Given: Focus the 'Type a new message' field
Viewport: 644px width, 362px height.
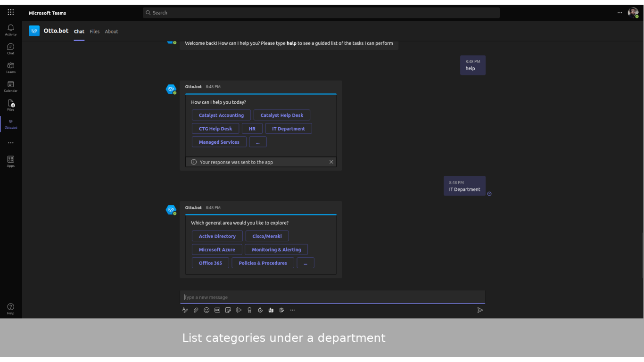Looking at the screenshot, I should coord(332,297).
